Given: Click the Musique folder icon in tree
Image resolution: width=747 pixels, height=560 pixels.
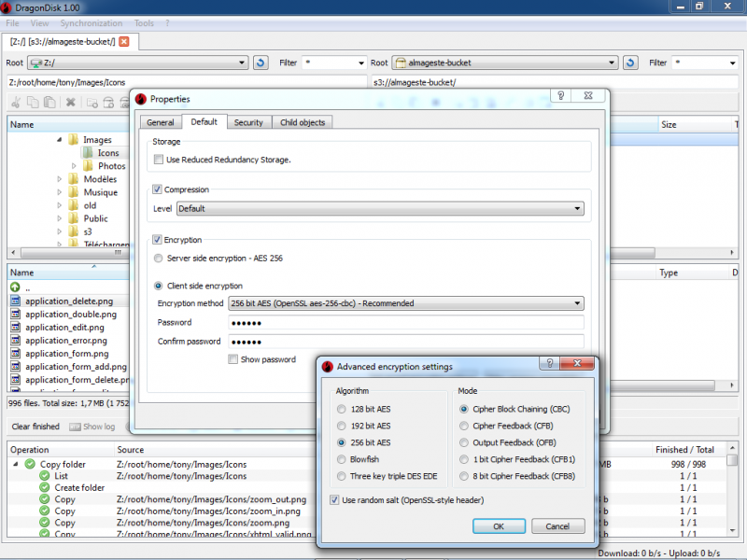Looking at the screenshot, I should tap(74, 192).
